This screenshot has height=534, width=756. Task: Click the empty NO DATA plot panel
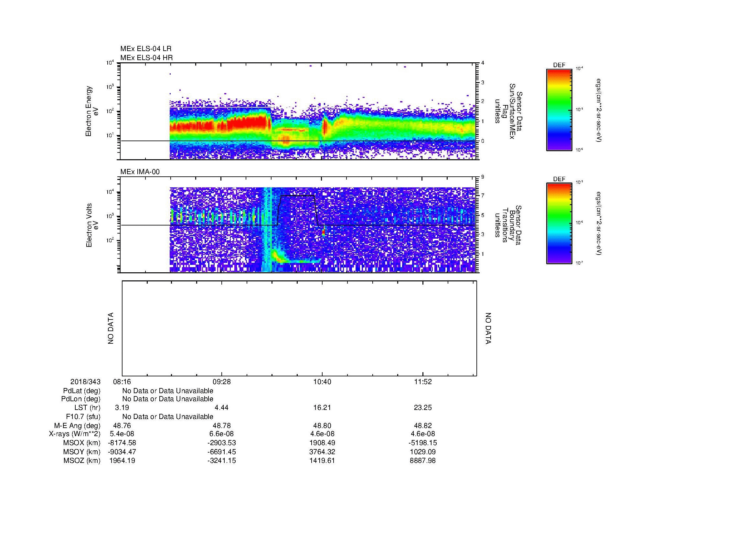point(299,328)
